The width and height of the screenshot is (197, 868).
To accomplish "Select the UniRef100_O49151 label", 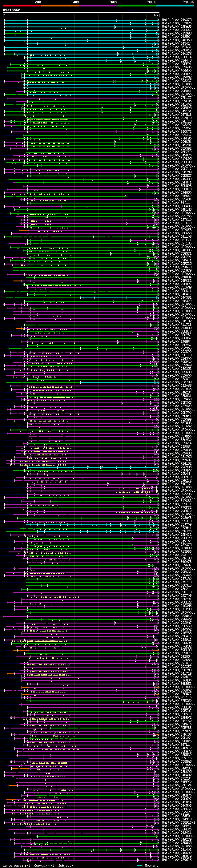I will coord(177,111).
